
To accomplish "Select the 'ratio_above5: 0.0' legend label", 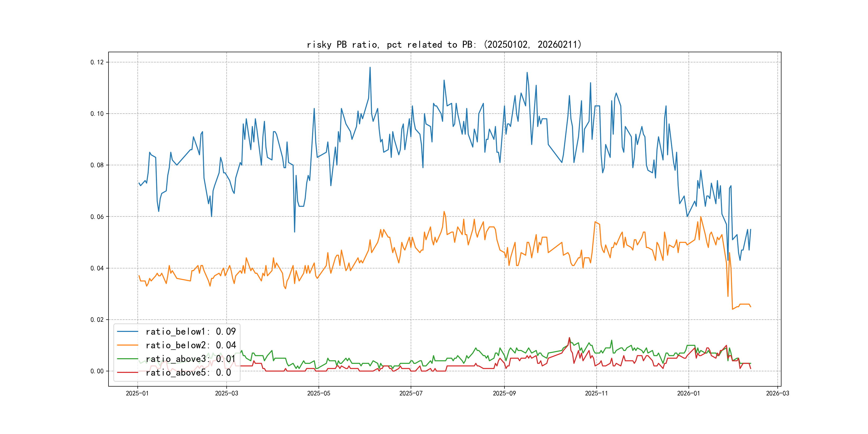I will (x=188, y=372).
